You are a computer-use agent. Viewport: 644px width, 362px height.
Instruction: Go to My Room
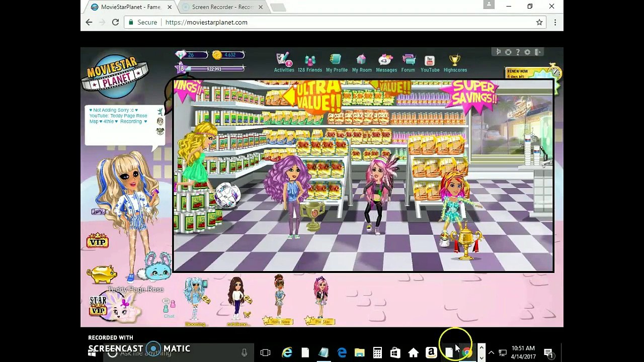(x=362, y=63)
